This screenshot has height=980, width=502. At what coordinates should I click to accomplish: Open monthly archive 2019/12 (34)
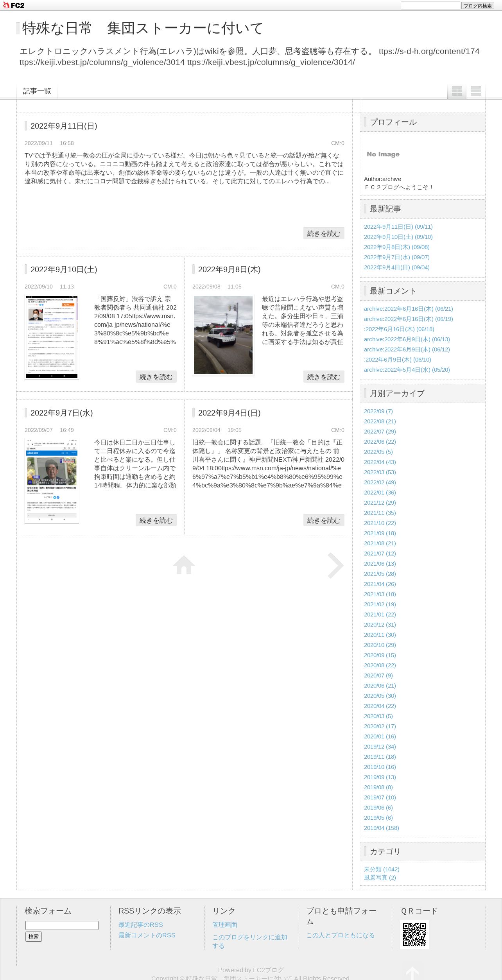tap(380, 747)
